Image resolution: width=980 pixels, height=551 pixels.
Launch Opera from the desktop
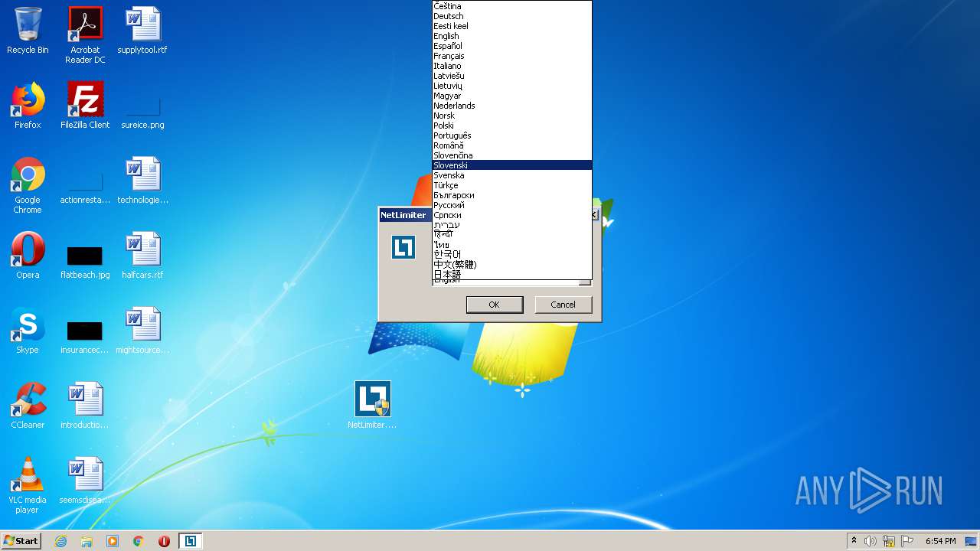point(28,256)
